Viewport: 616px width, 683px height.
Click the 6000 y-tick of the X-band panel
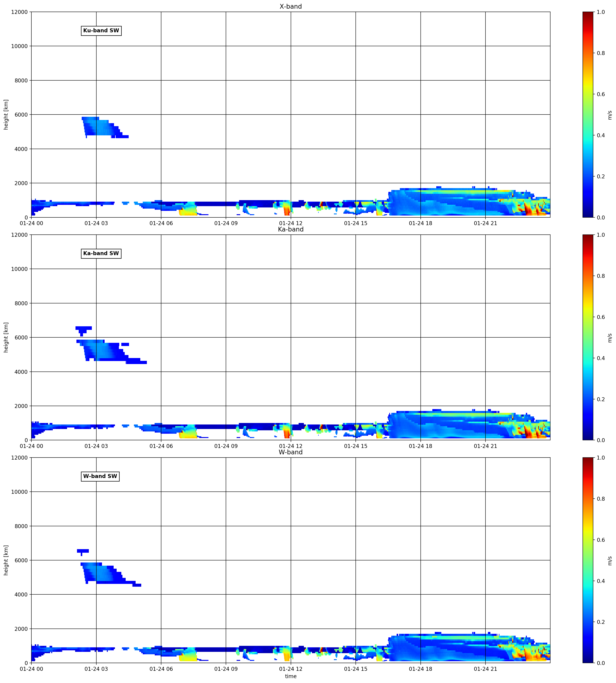pos(21,115)
